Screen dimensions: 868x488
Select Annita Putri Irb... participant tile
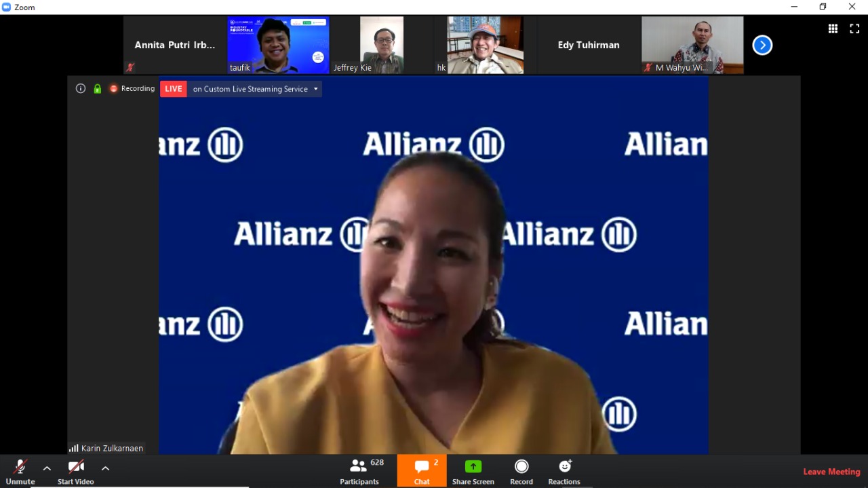tap(175, 45)
